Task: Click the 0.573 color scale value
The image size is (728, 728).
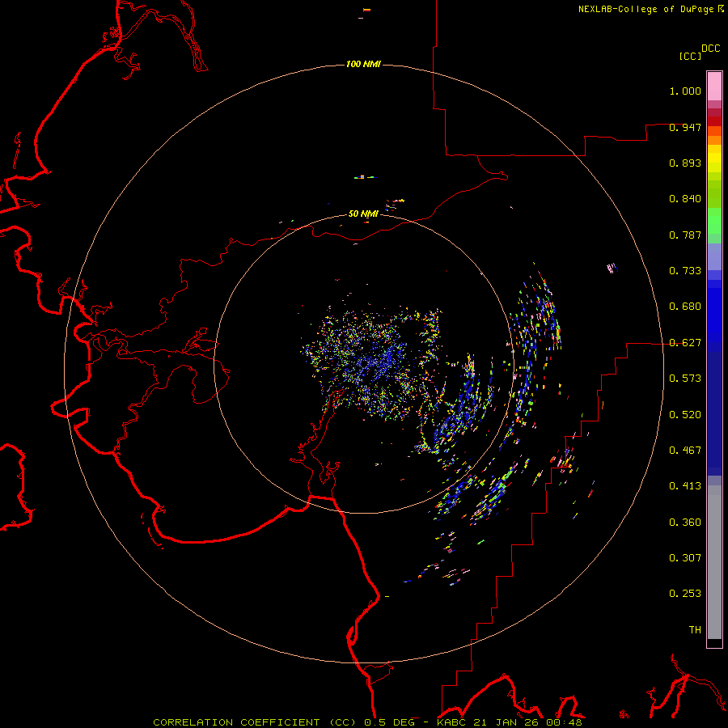Action: click(685, 379)
